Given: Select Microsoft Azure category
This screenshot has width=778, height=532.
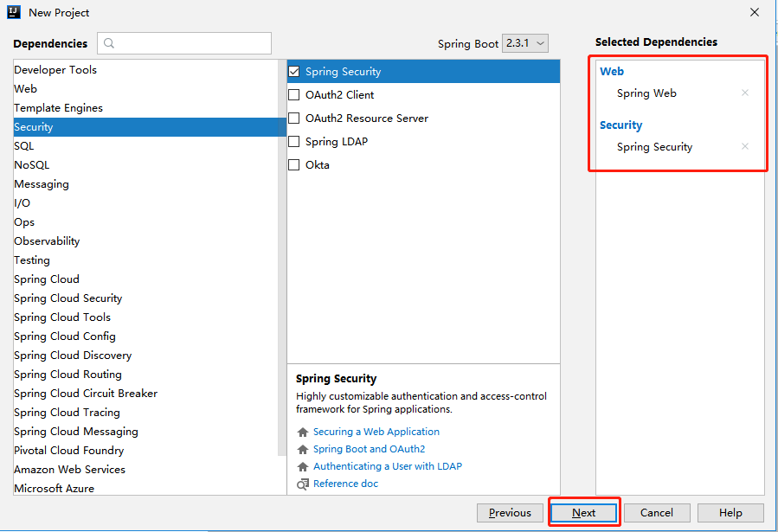Looking at the screenshot, I should [x=145, y=488].
